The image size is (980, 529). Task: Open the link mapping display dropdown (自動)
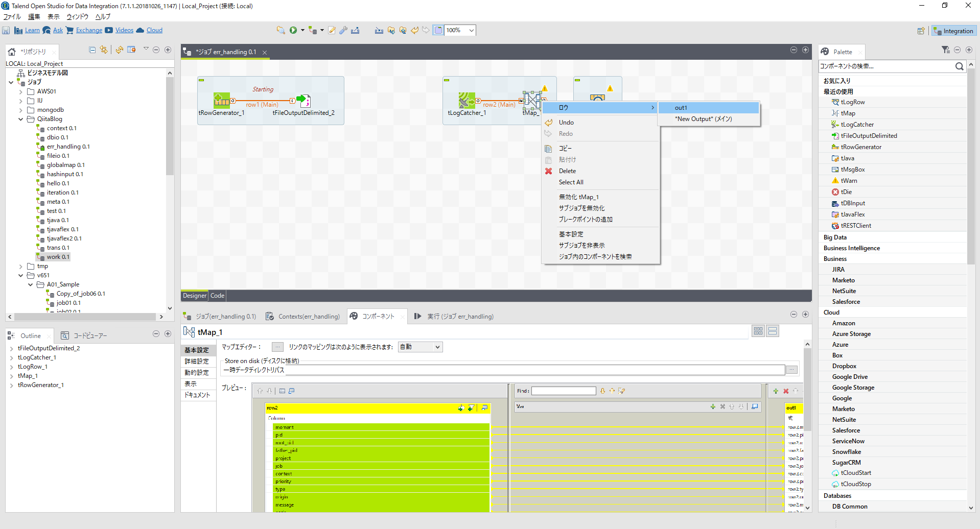tap(420, 347)
